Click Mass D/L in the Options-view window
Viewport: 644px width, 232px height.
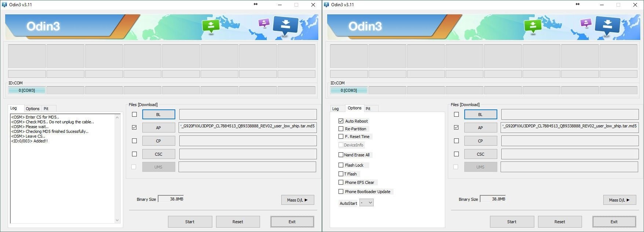point(620,200)
